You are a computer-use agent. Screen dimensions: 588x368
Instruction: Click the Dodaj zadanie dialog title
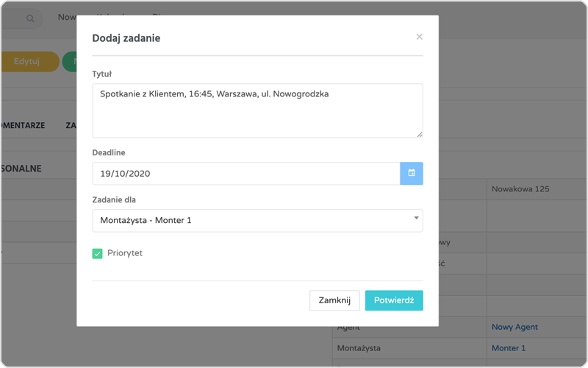point(126,38)
